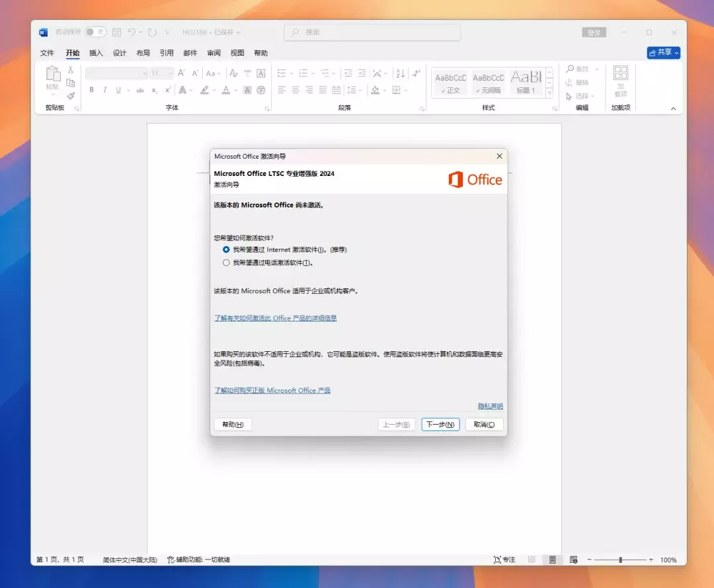
Task: Expand the Styles gallery More arrow
Action: click(x=549, y=93)
